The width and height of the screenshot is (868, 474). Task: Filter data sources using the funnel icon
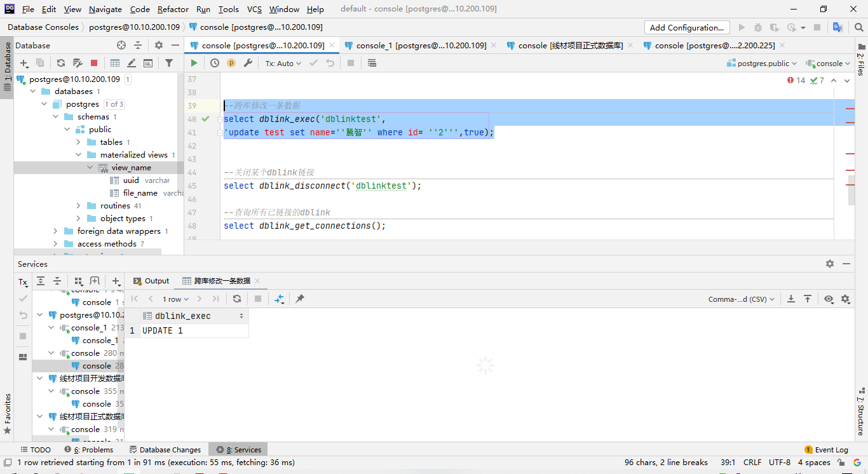tap(169, 63)
